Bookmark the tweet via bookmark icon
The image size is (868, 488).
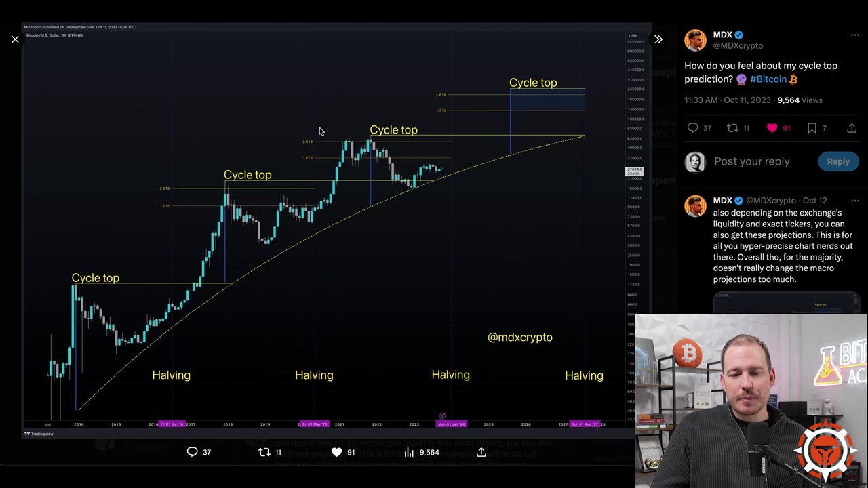click(x=812, y=128)
